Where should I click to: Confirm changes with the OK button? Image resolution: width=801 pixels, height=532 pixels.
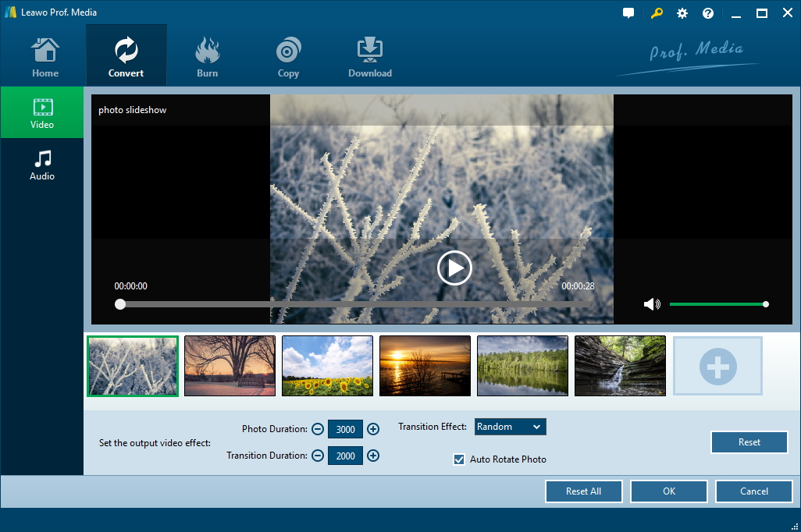coord(668,491)
